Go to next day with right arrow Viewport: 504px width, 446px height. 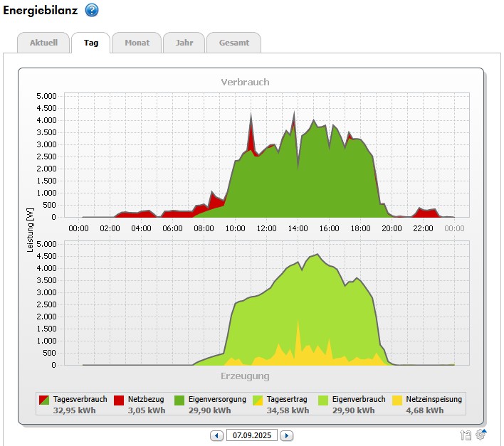[286, 435]
